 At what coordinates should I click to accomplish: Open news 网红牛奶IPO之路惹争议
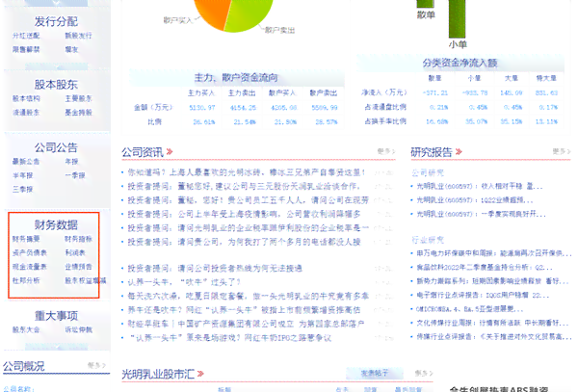[x=229, y=338]
